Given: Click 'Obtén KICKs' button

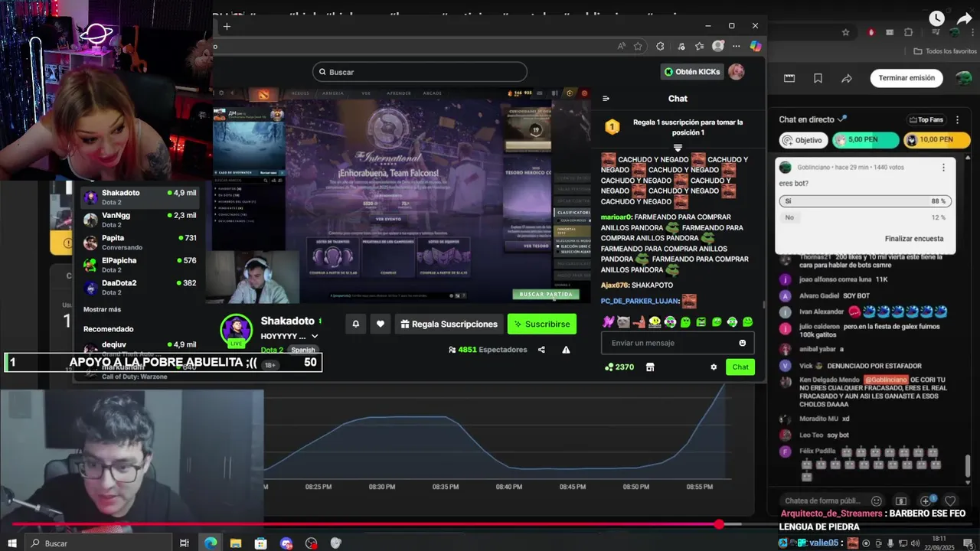Looking at the screenshot, I should 692,72.
